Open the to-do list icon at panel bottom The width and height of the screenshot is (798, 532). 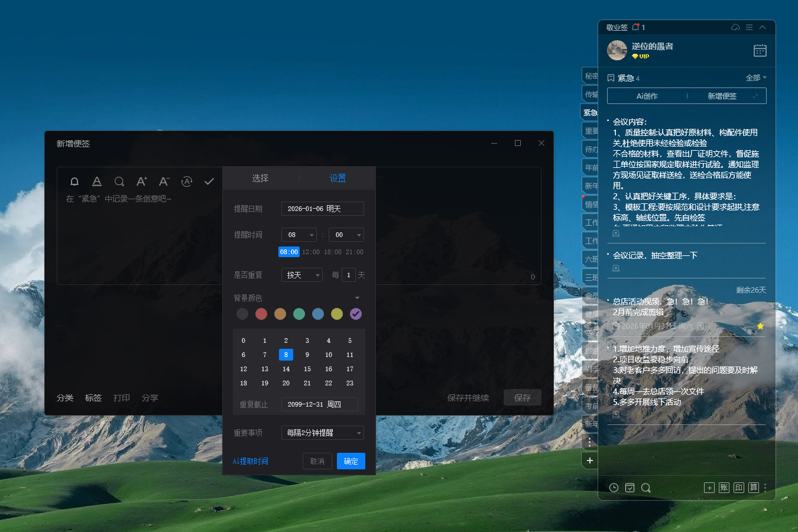[630, 487]
